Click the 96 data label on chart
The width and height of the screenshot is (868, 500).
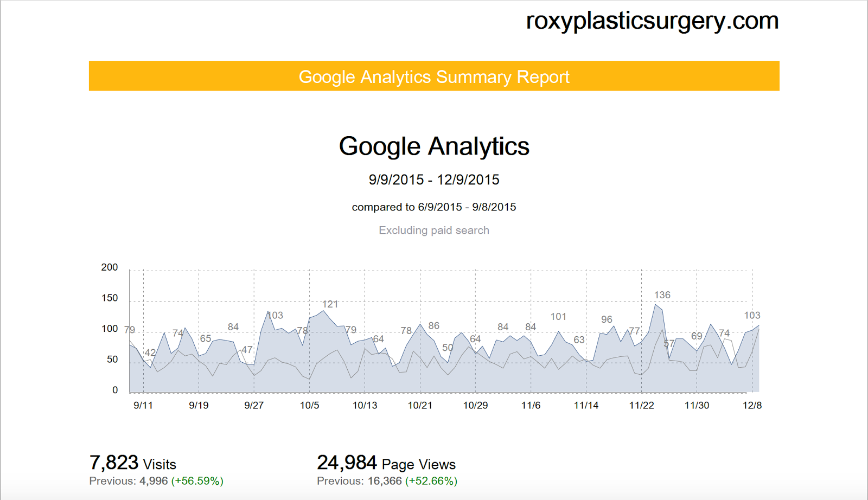[607, 320]
